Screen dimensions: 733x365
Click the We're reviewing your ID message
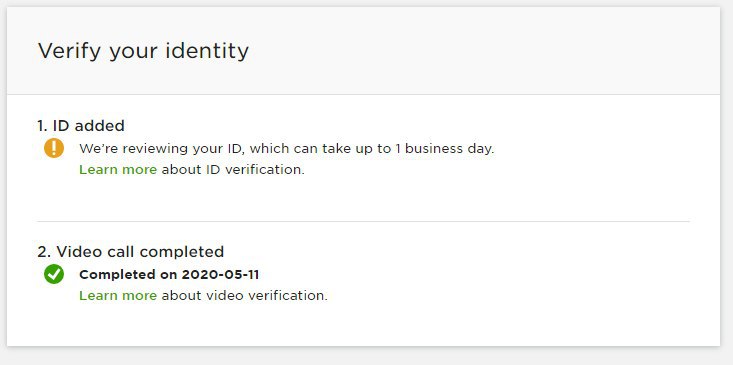point(287,149)
